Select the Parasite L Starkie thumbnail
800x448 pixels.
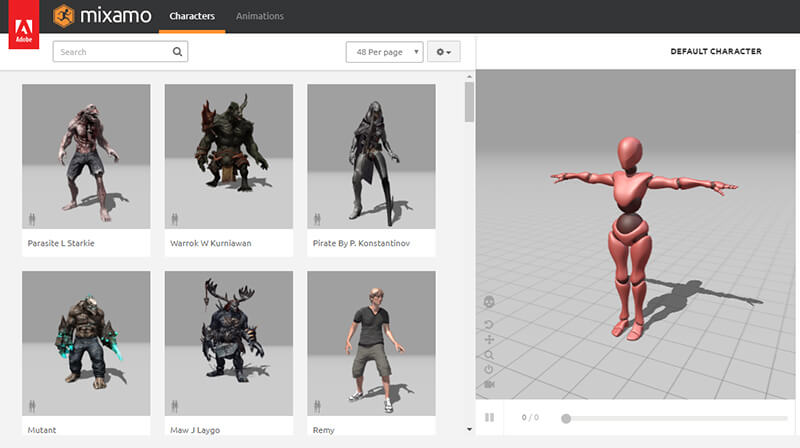86,156
